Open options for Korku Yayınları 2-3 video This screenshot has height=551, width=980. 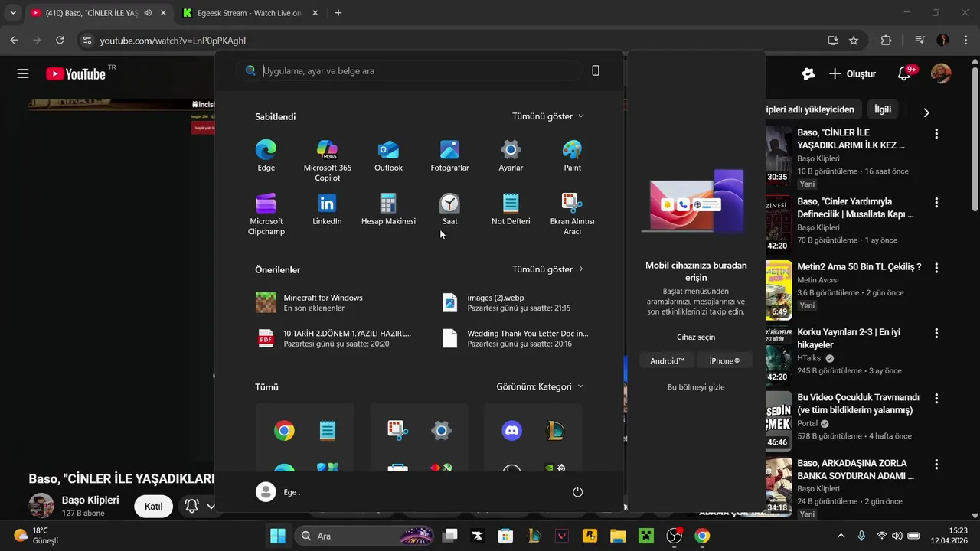point(936,334)
